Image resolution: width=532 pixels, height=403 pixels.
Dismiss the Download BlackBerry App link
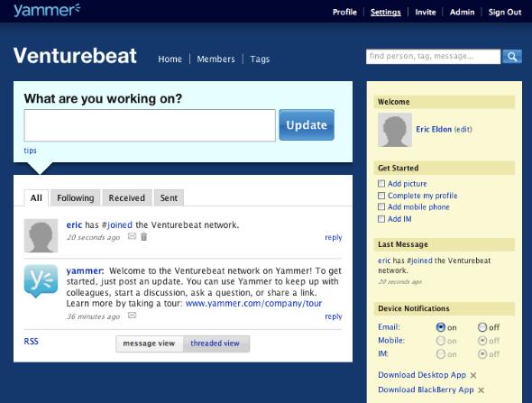tap(482, 390)
